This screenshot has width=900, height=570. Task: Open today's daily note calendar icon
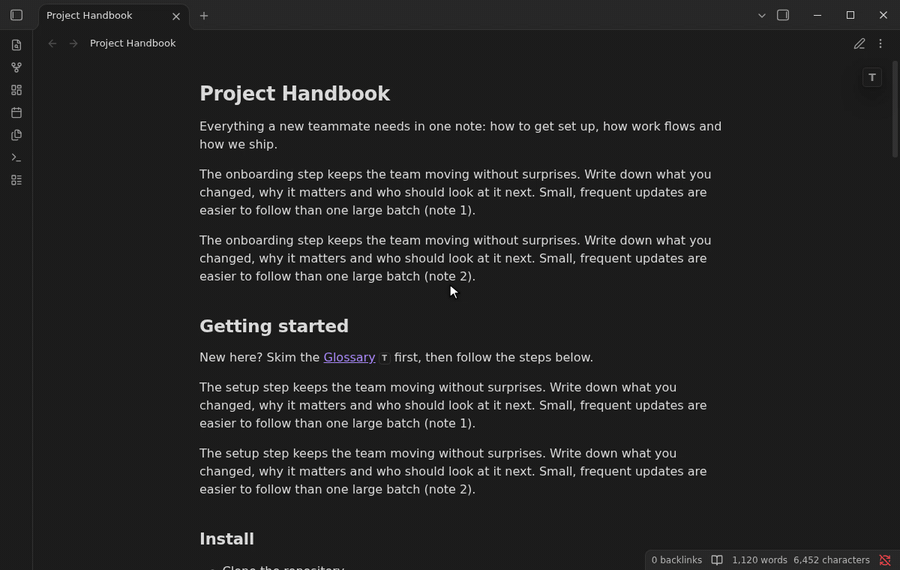click(16, 113)
